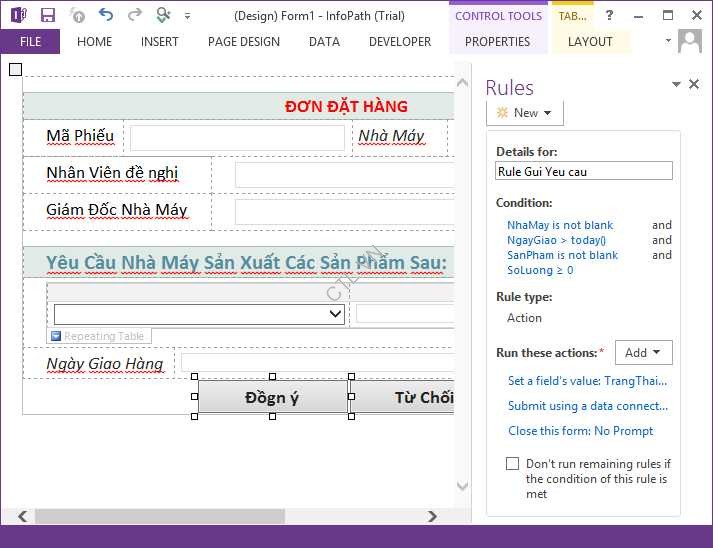Open the DEVELOPER ribbon tab
This screenshot has height=548, width=713.
[400, 42]
